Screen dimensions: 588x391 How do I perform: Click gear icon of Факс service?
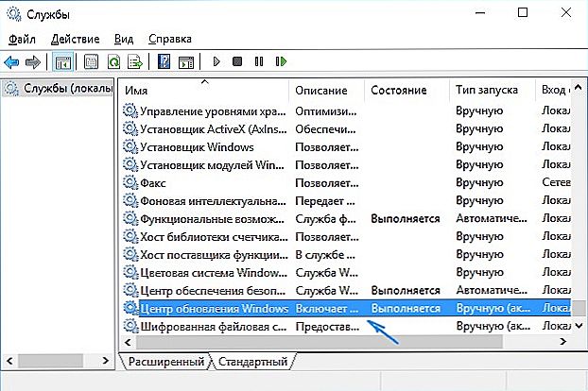click(130, 182)
